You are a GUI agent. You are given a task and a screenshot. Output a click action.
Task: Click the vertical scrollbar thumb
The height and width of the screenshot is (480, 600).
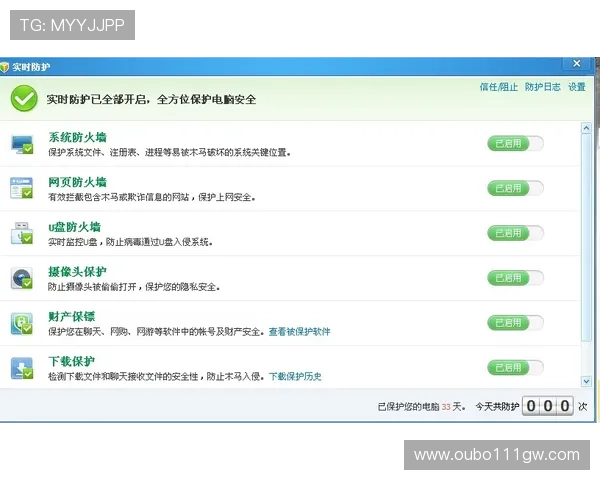click(x=586, y=237)
